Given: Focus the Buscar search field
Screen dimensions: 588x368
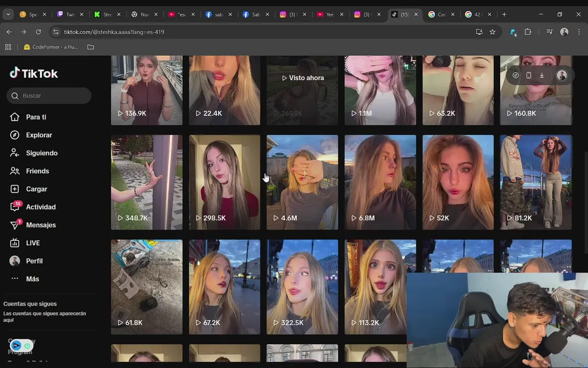Looking at the screenshot, I should [x=49, y=96].
